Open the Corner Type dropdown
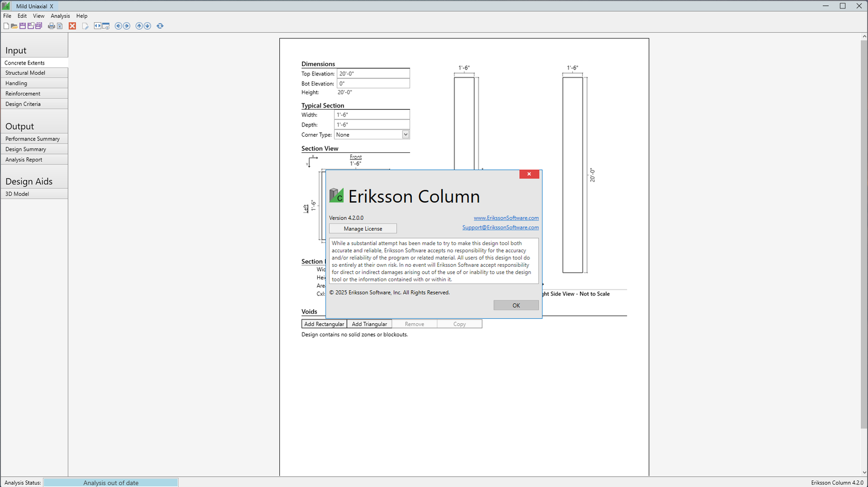 click(x=405, y=134)
